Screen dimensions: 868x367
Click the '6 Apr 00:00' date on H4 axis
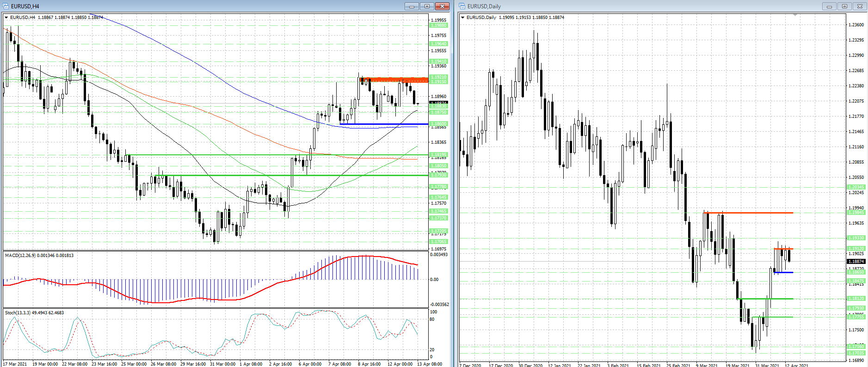pos(310,364)
